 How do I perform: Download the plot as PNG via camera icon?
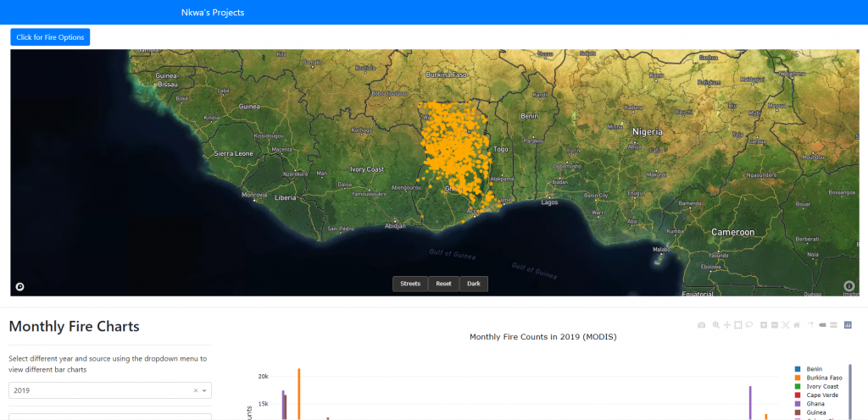701,325
